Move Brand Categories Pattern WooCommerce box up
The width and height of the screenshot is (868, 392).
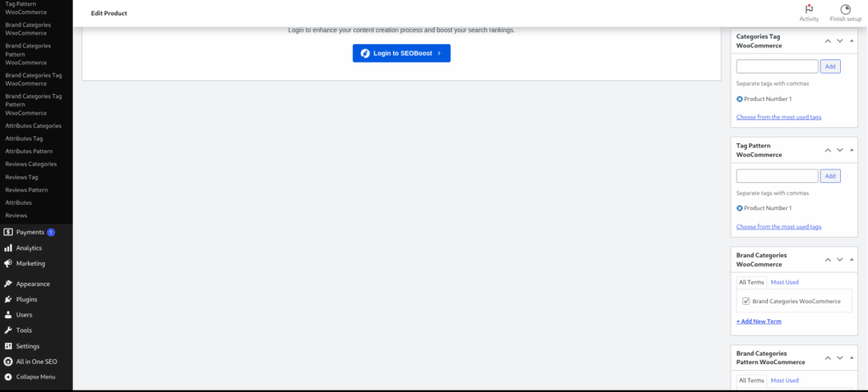(827, 358)
